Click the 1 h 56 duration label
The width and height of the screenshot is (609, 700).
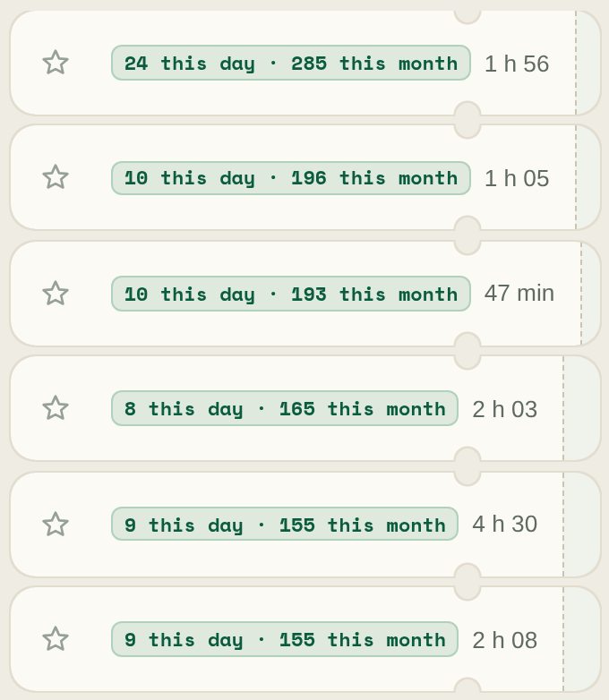click(x=517, y=64)
